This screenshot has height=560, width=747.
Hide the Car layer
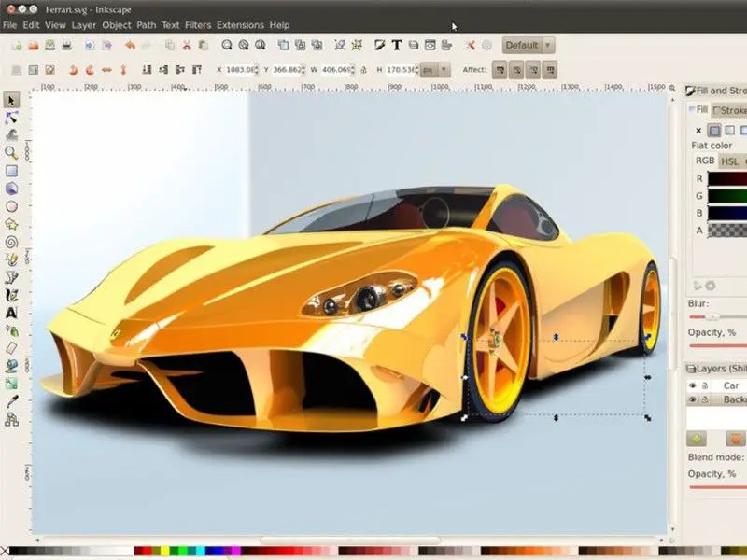[693, 385]
